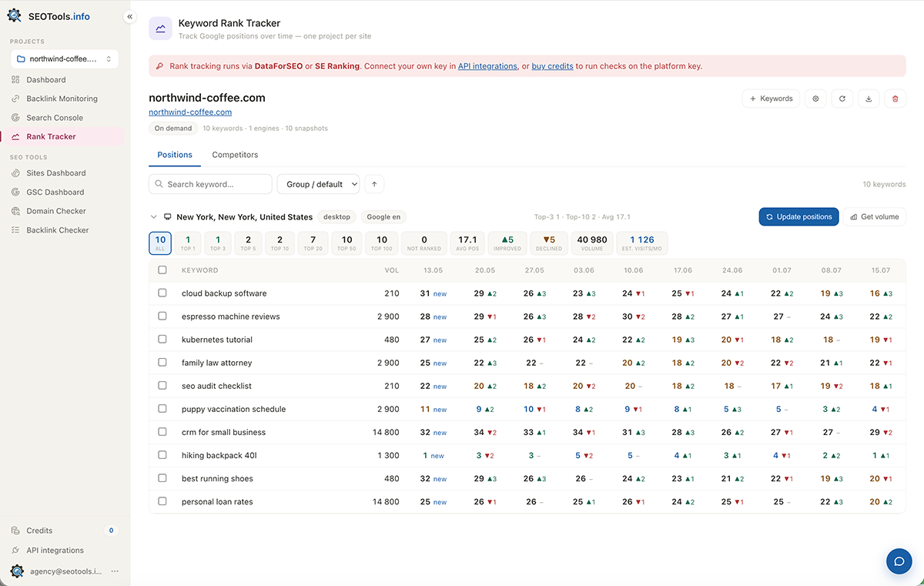The image size is (924, 586).
Task: Filter by the Not Ranked tile
Action: 424,243
